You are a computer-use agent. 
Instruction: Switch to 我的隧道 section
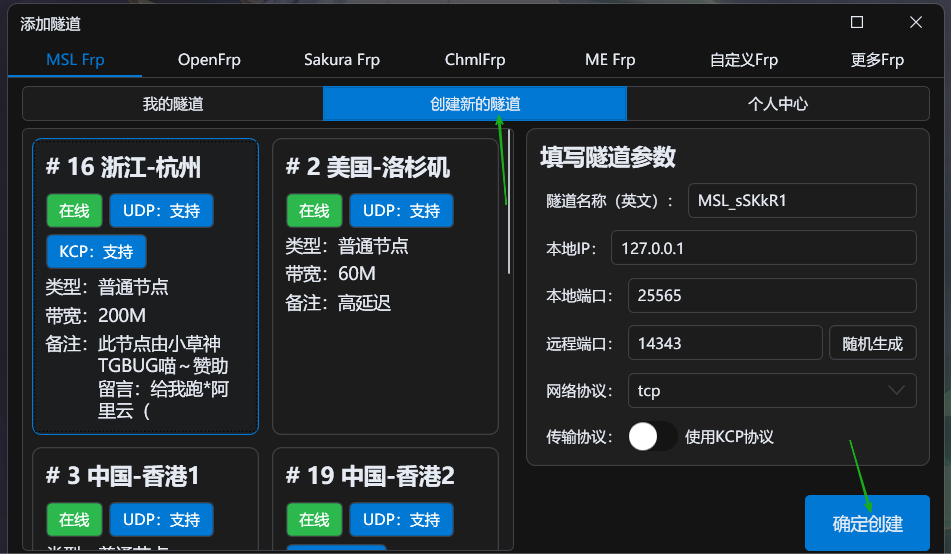tap(173, 104)
